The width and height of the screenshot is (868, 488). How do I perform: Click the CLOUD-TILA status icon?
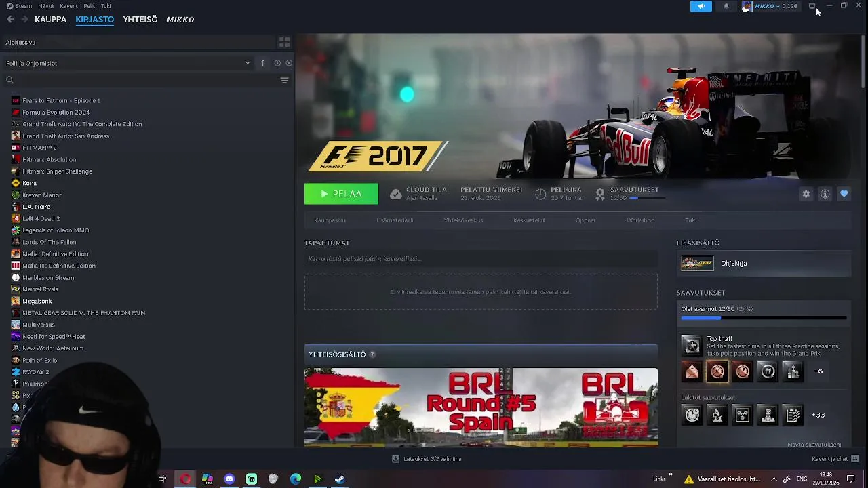pos(396,194)
